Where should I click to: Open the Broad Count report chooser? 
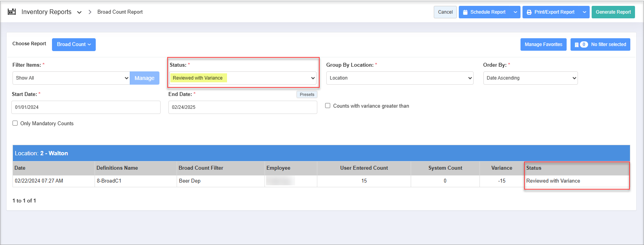(x=73, y=44)
